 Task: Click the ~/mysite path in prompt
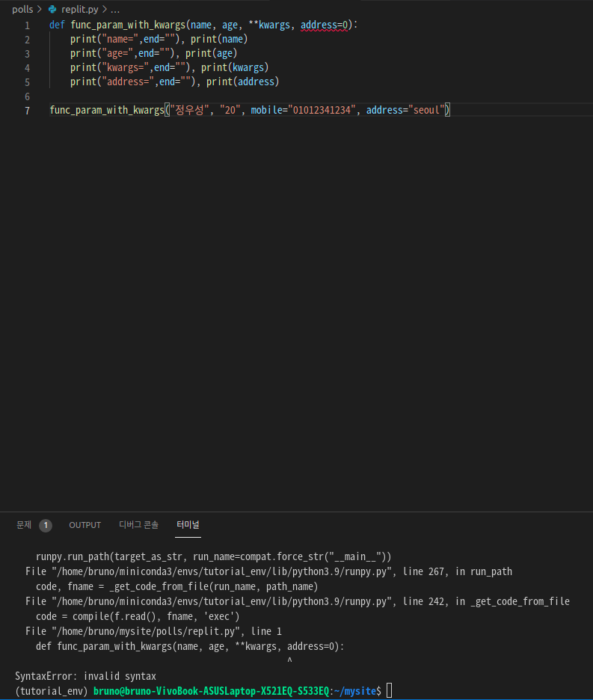pos(354,691)
